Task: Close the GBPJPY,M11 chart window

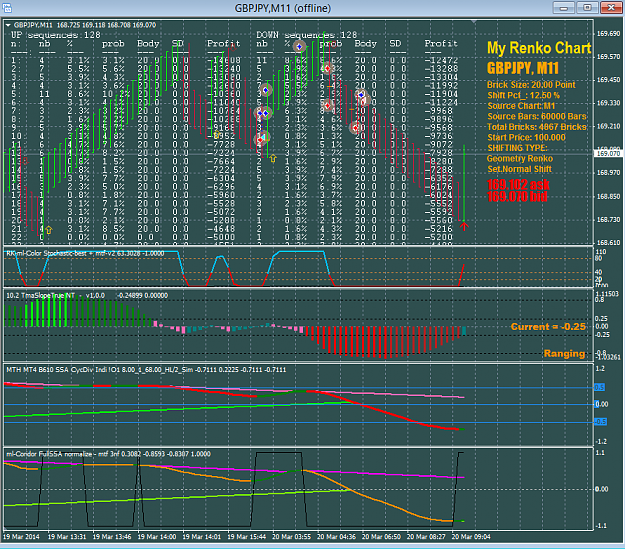Action: point(611,8)
